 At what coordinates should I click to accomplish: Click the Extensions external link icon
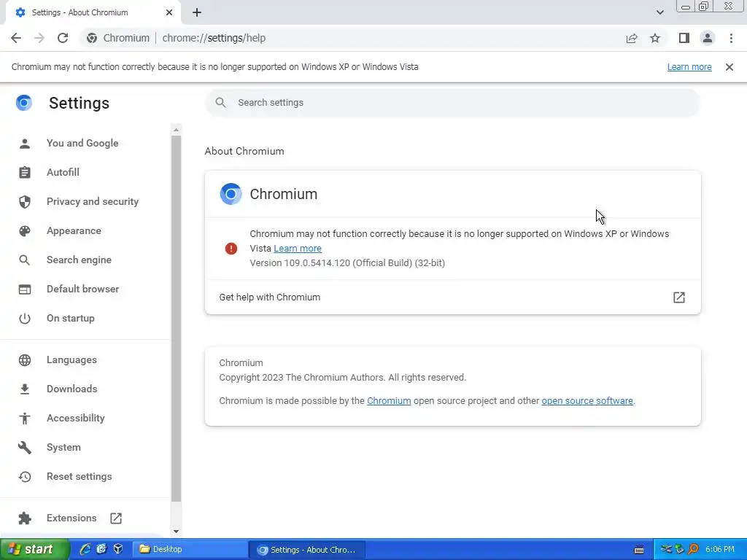[116, 518]
